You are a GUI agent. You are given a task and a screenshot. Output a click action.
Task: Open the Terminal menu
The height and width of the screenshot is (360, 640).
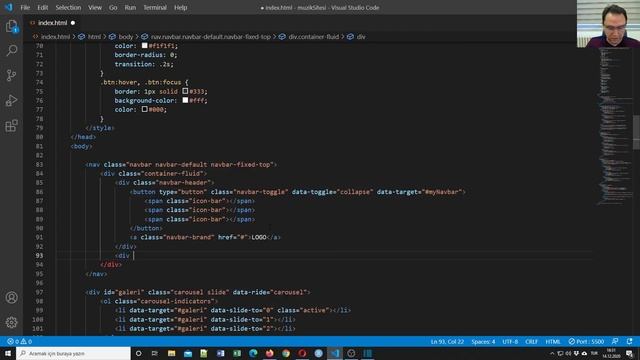click(x=155, y=7)
